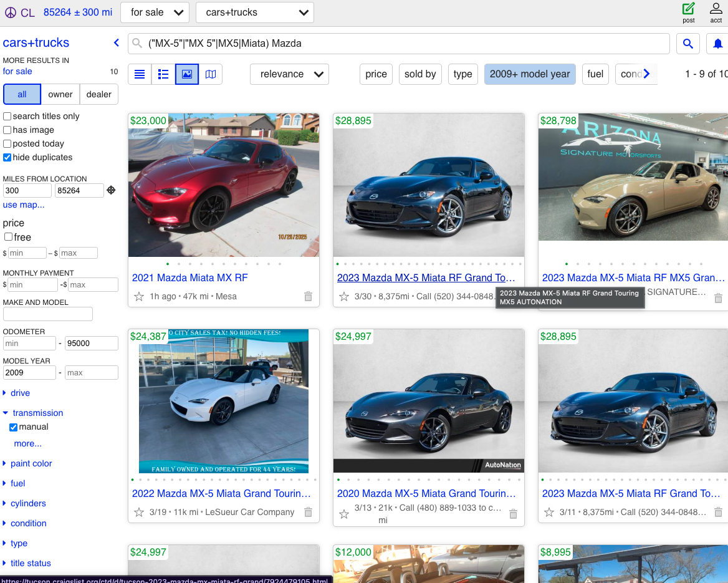Open 2022 Mazda MX-5 Miata Grand Touring link
Image resolution: width=728 pixels, height=583 pixels.
(x=221, y=493)
